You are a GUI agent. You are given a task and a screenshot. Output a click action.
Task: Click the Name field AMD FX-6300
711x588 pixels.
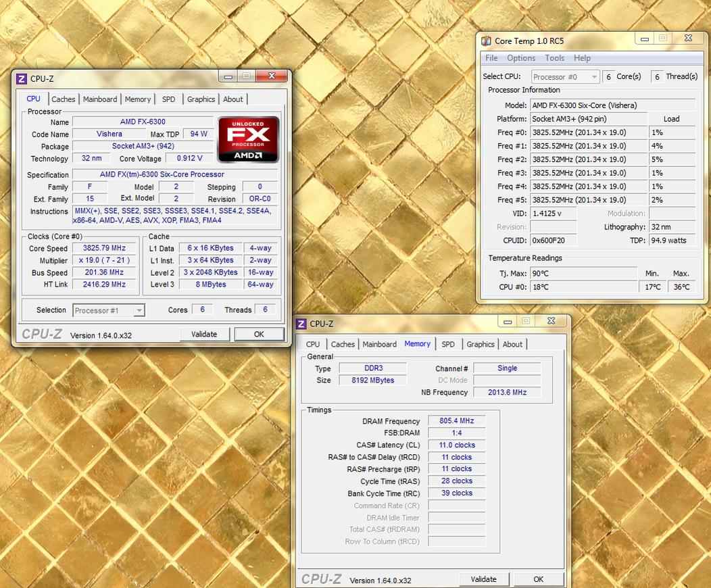click(143, 122)
